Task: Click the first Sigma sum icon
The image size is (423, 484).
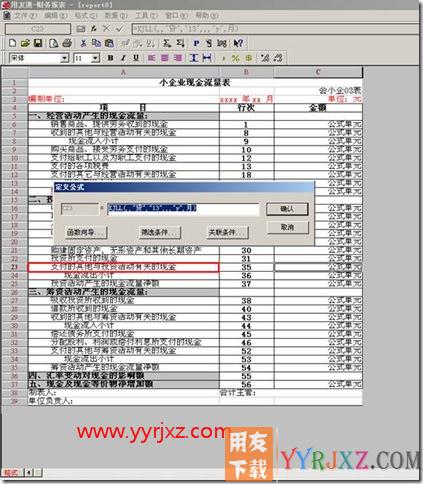Action: (167, 43)
